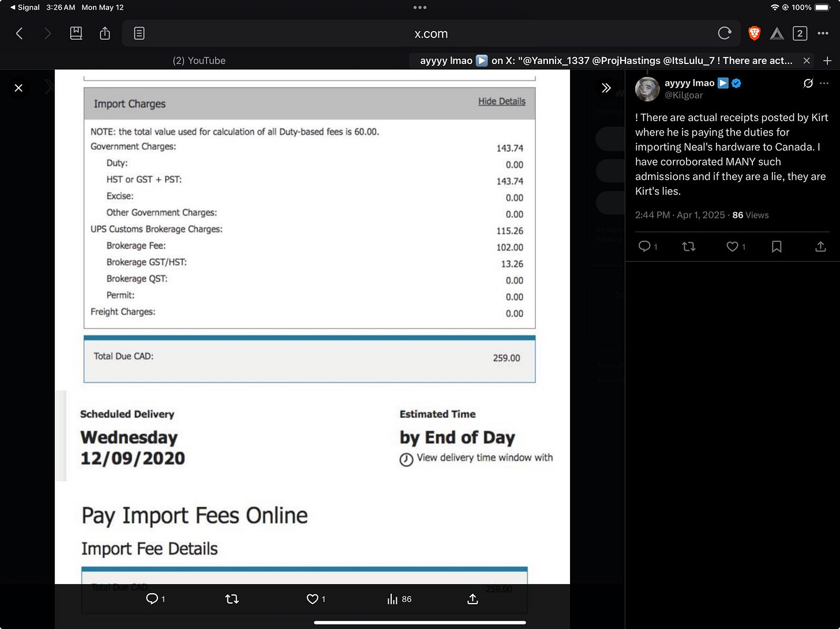Image resolution: width=840 pixels, height=629 pixels.
Task: Reload the page with refresh icon
Action: pyautogui.click(x=725, y=33)
